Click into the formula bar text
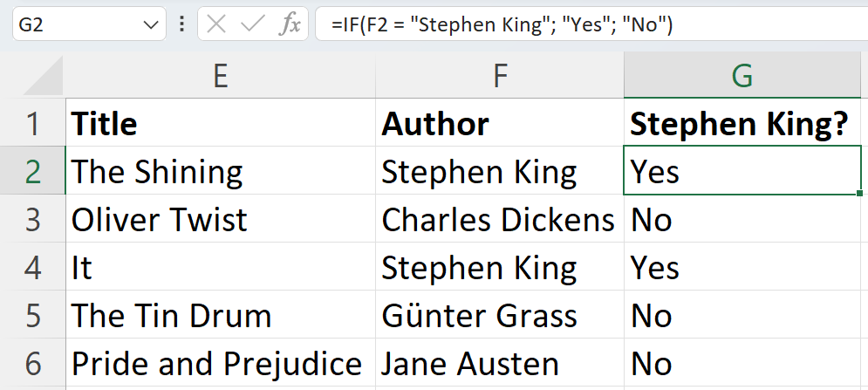The width and height of the screenshot is (868, 390). coord(591,24)
